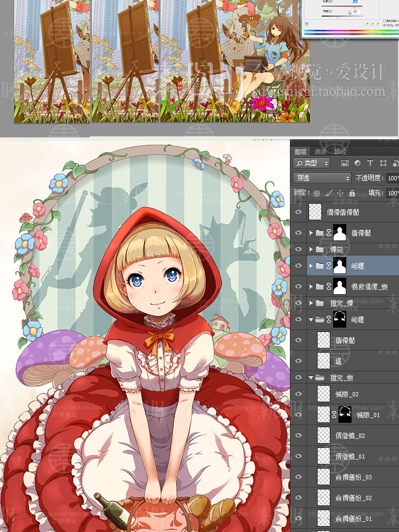Expand the 愒偸儌儕_拁 layer group

(311, 286)
